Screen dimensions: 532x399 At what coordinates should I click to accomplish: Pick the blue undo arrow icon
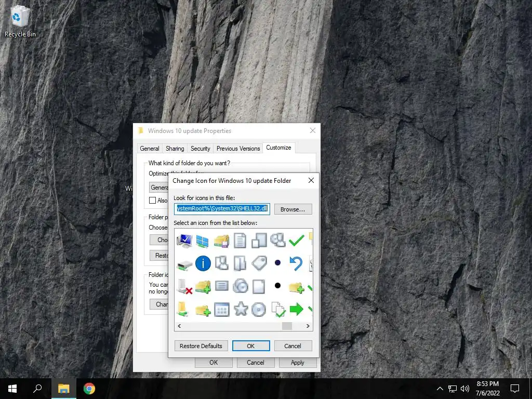pyautogui.click(x=296, y=263)
